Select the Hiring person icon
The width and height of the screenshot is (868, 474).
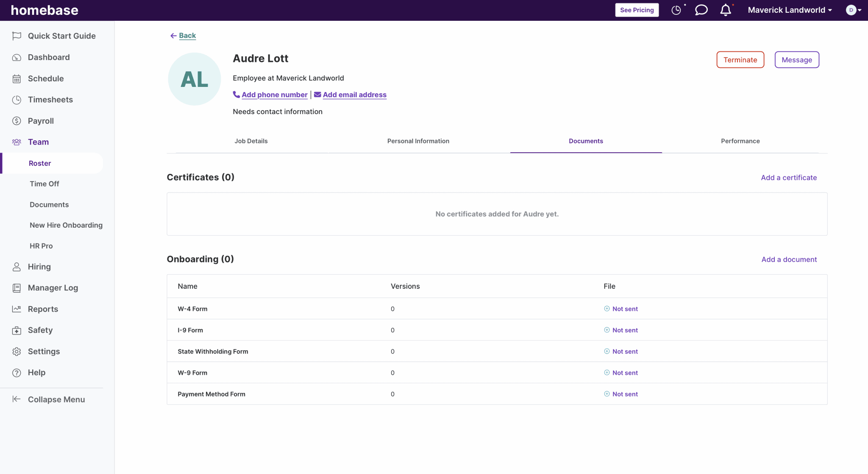(17, 267)
